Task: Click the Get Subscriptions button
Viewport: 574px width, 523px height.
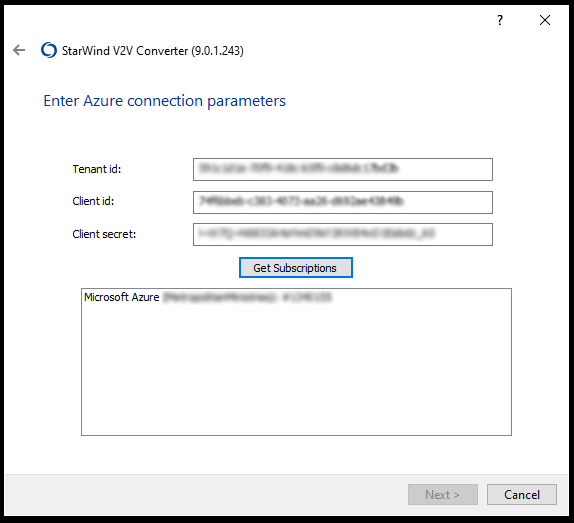Action: pyautogui.click(x=296, y=268)
